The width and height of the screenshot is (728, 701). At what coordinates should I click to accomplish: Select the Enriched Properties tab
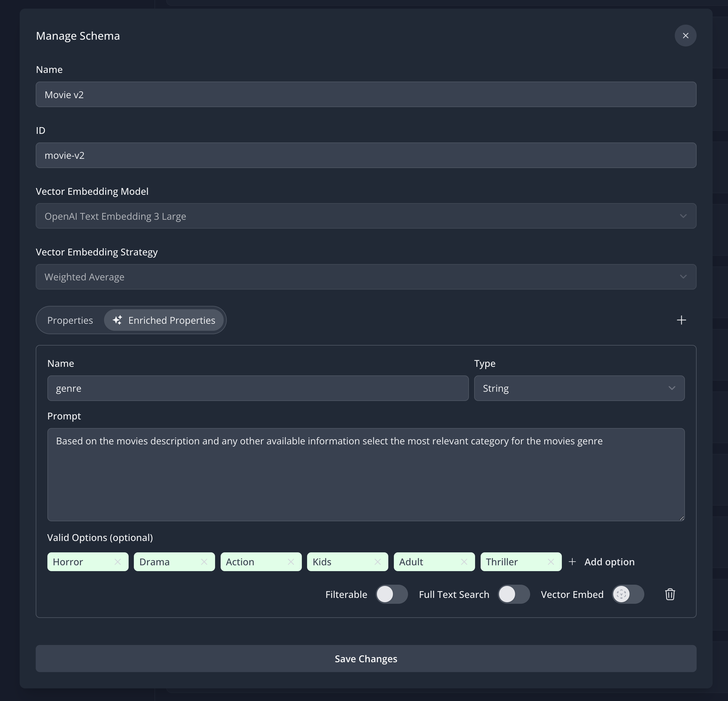164,320
